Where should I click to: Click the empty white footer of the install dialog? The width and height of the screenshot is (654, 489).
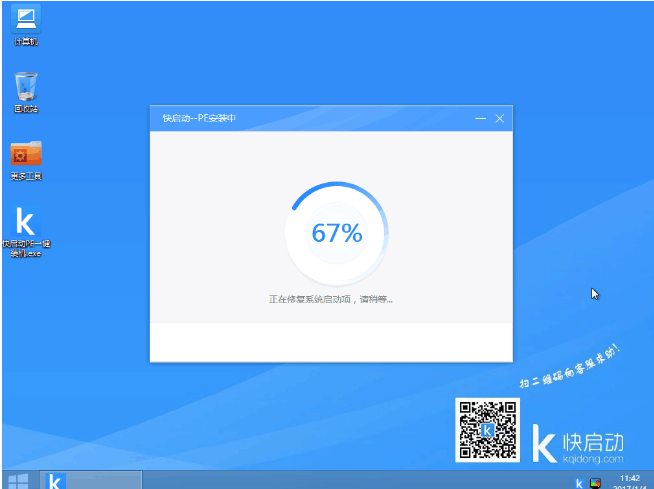pyautogui.click(x=331, y=342)
